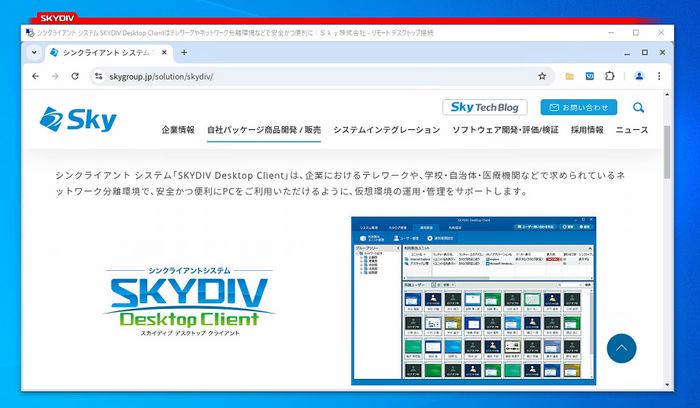Open a new browser tab
700x408 pixels.
coord(184,53)
